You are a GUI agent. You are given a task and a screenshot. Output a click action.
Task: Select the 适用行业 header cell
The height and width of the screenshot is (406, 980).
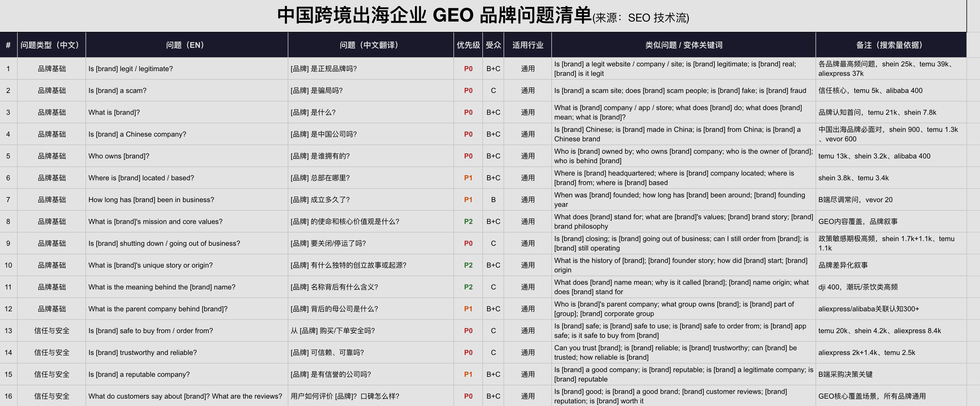(x=528, y=45)
